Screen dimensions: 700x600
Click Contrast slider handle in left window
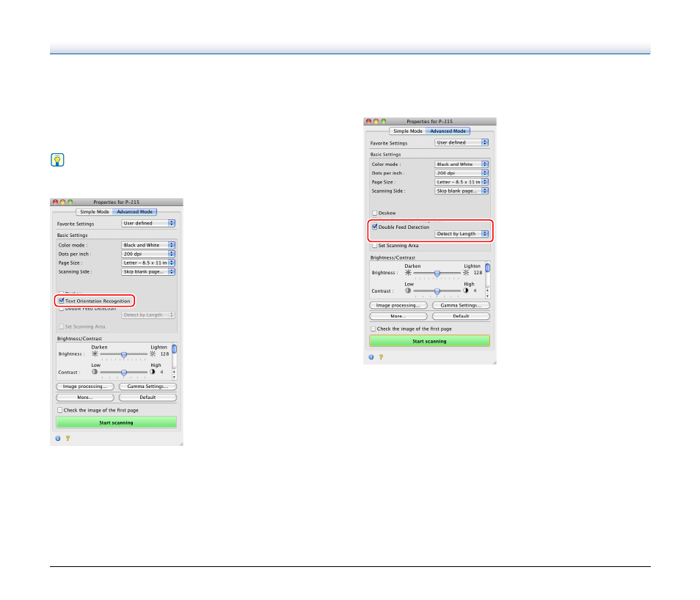pyautogui.click(x=124, y=373)
